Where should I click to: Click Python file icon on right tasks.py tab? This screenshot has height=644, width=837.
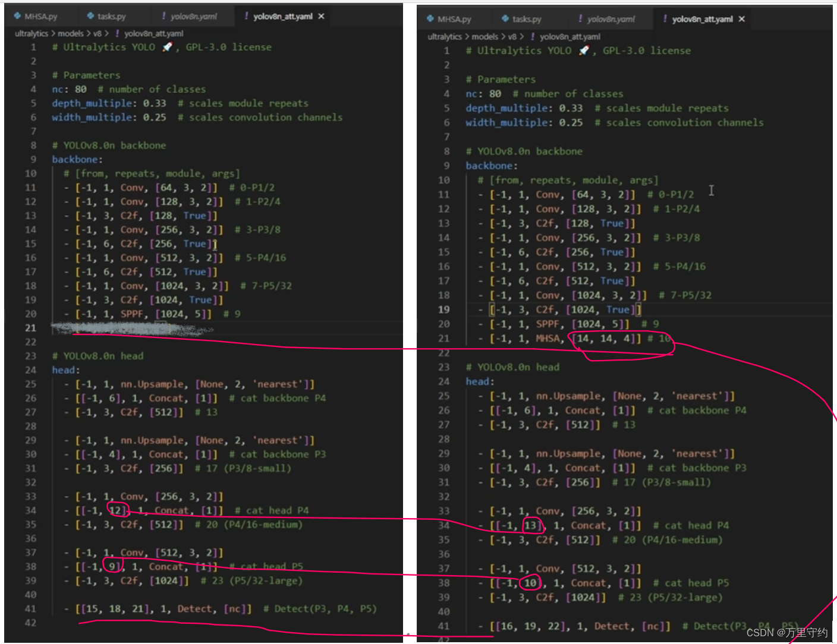(x=505, y=19)
